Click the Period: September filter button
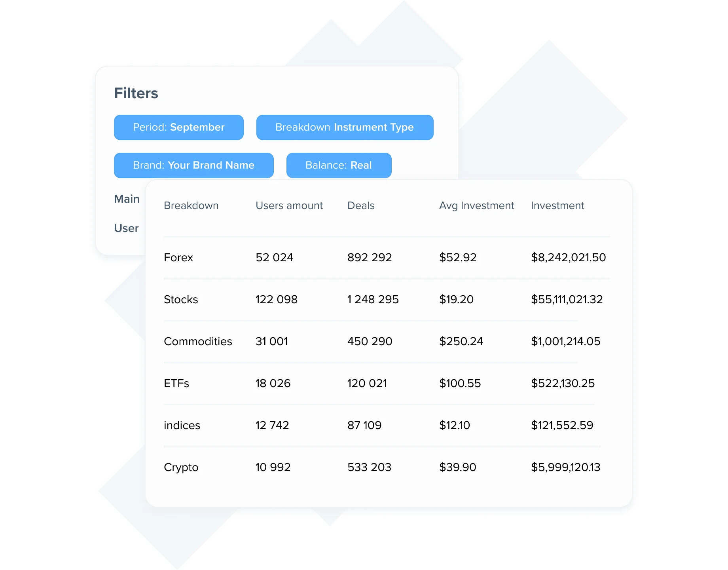Screen dimensions: 728x570 click(x=178, y=127)
